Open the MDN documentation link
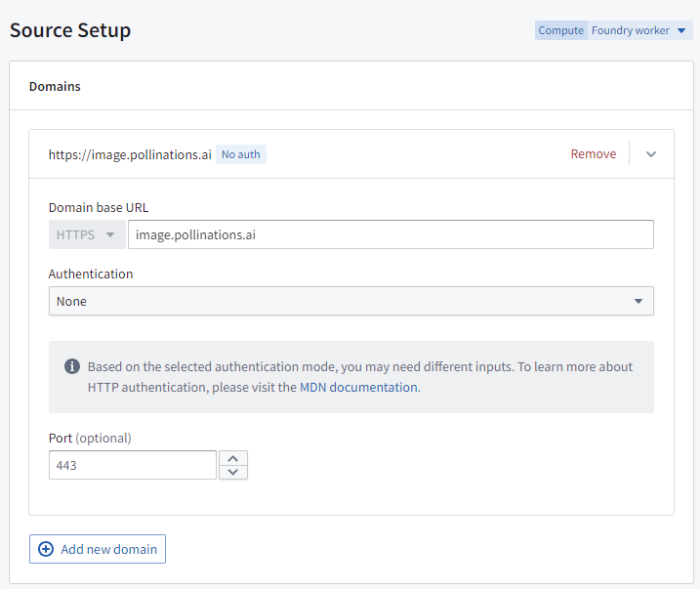Screen dimensions: 700x589 [374, 387]
